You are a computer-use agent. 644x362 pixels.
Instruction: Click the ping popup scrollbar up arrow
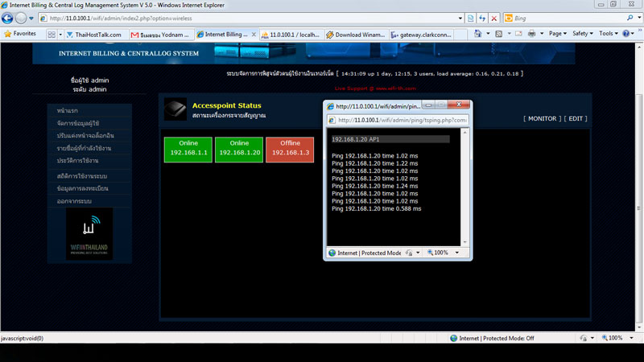(x=465, y=132)
